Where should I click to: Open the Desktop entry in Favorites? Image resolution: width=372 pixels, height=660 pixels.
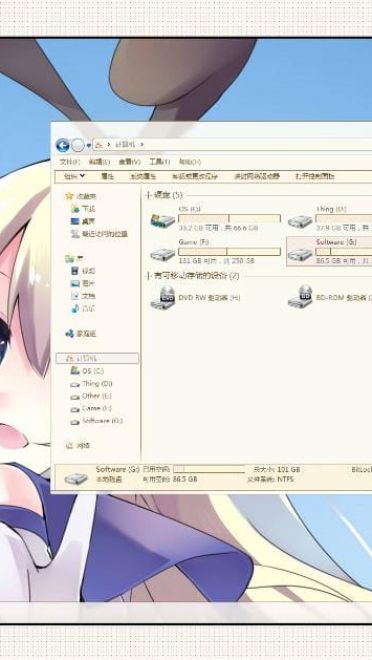point(83,221)
